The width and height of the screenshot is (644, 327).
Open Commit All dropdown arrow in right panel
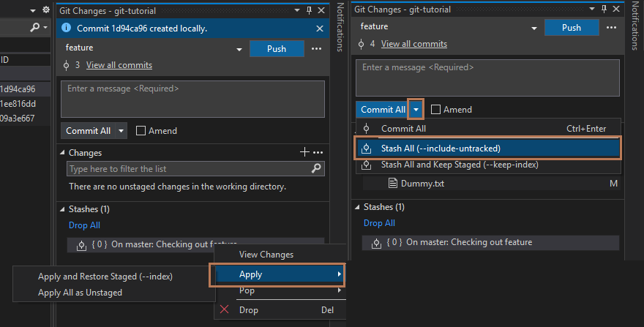pyautogui.click(x=416, y=109)
